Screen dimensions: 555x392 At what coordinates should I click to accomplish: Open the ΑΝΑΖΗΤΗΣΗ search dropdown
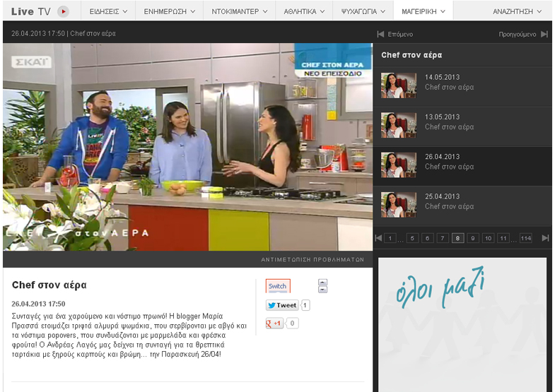(518, 11)
